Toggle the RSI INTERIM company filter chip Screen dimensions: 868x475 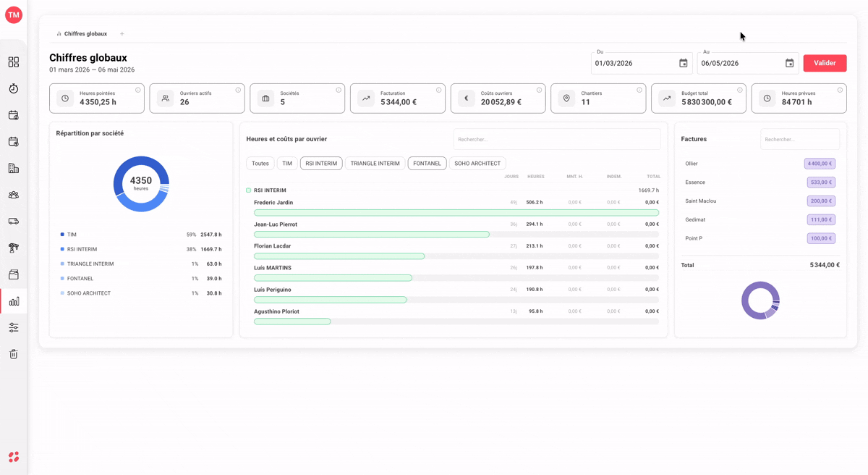point(321,164)
